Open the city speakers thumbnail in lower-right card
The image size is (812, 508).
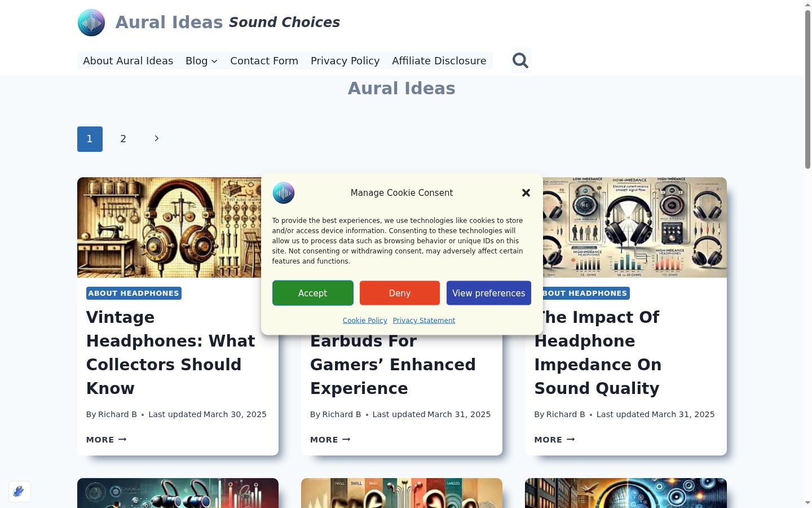pyautogui.click(x=626, y=493)
